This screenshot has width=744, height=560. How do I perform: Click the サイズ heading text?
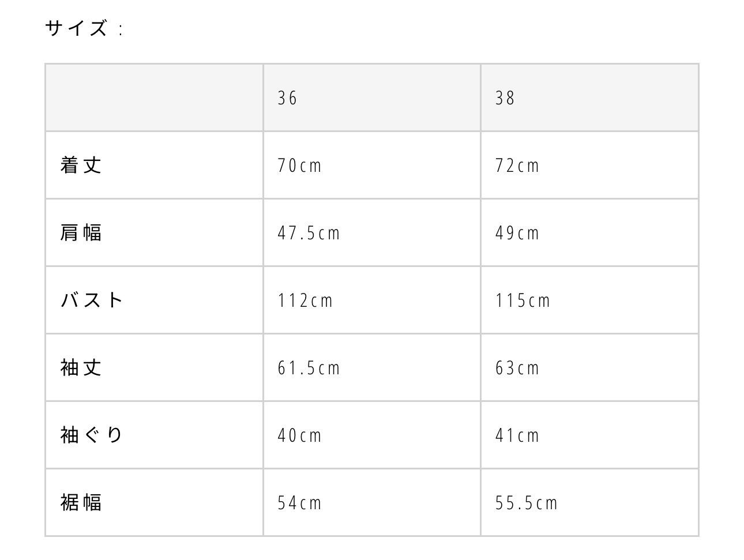77,28
